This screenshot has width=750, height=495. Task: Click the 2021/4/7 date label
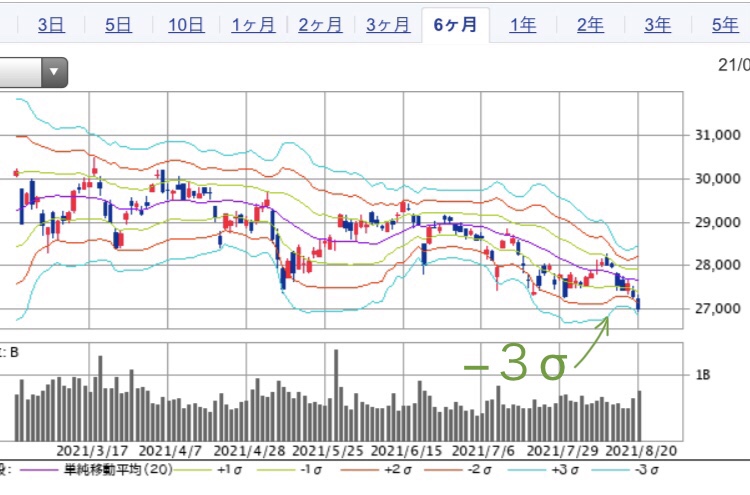[170, 451]
